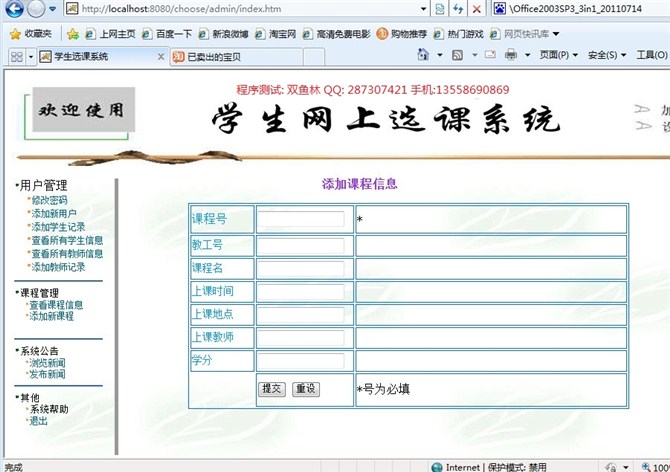Open the recent pages dropdown arrow

pyautogui.click(x=53, y=9)
